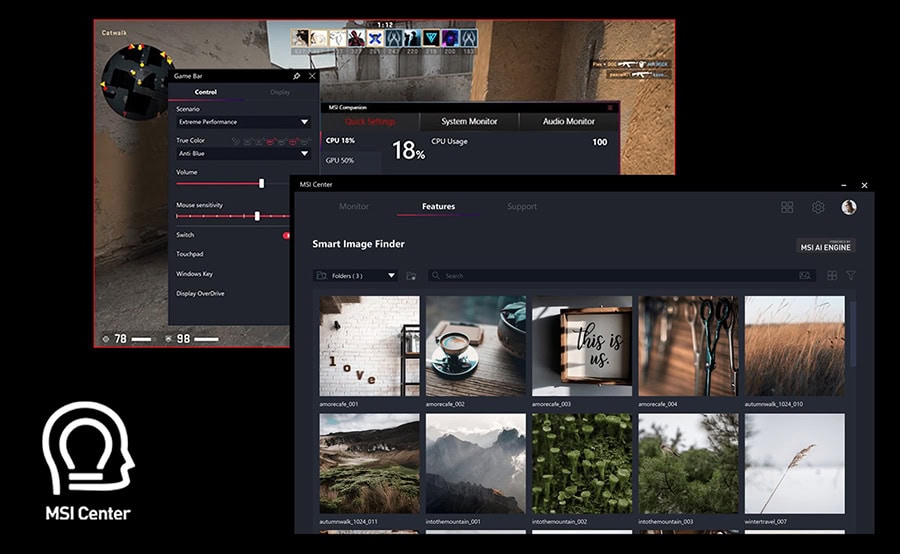Select Display OverDrive in Game Bar
This screenshot has width=900, height=554.
click(x=200, y=293)
